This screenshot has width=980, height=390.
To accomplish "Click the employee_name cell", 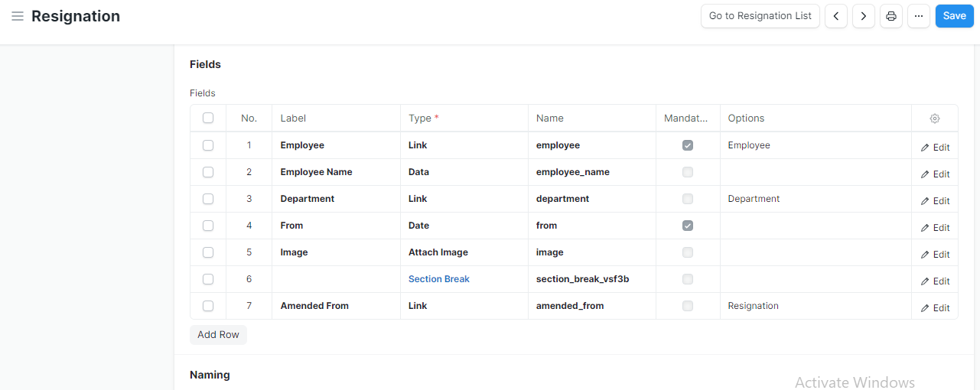I will [591, 172].
